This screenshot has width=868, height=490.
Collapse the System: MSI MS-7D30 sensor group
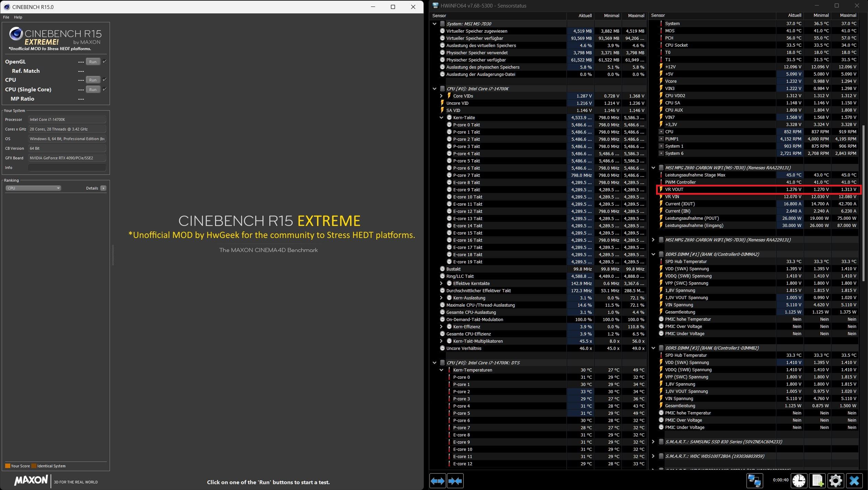pyautogui.click(x=435, y=24)
